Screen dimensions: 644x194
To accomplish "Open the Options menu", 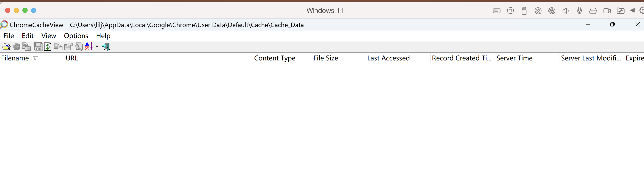I will [x=76, y=36].
